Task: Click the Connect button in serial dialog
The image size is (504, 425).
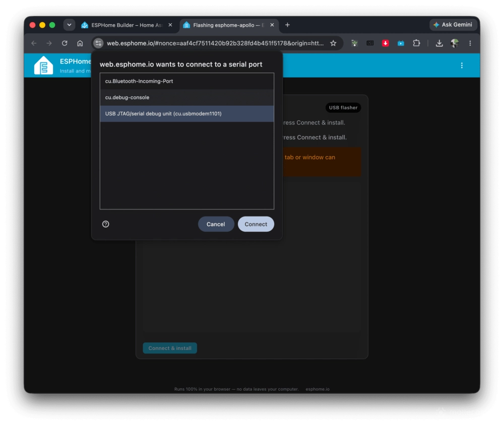Action: 256,224
